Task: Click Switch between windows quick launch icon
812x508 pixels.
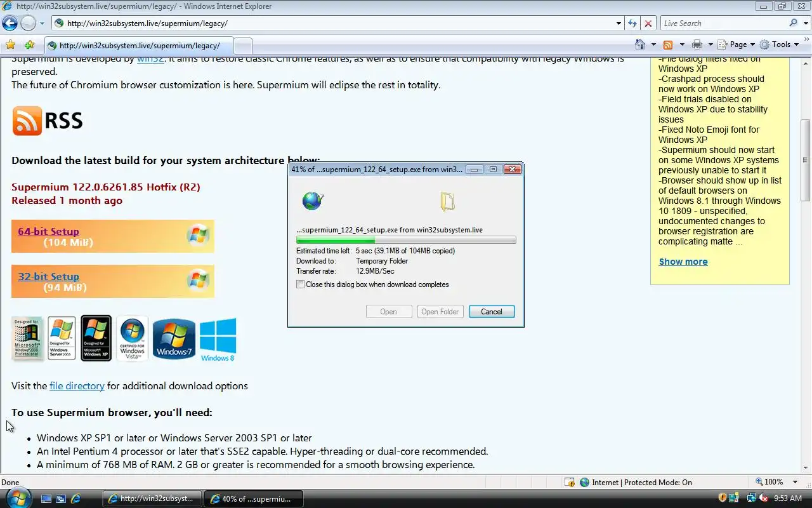Action: [x=61, y=499]
